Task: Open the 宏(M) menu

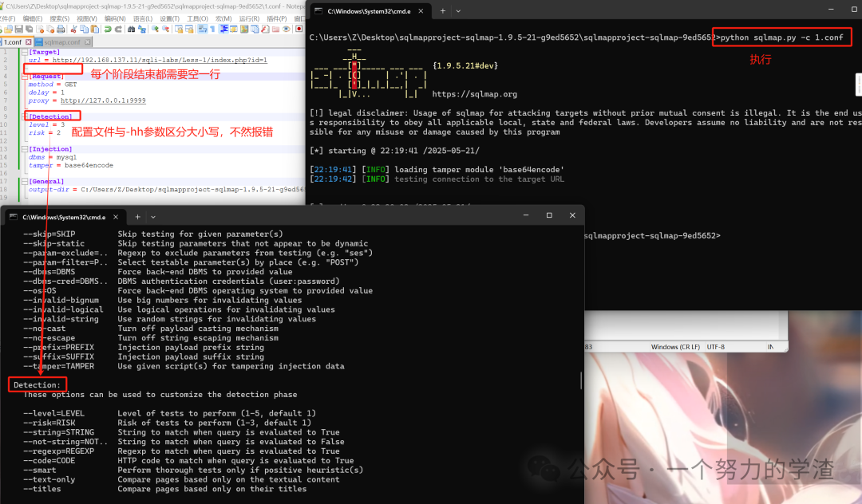Action: tap(223, 18)
